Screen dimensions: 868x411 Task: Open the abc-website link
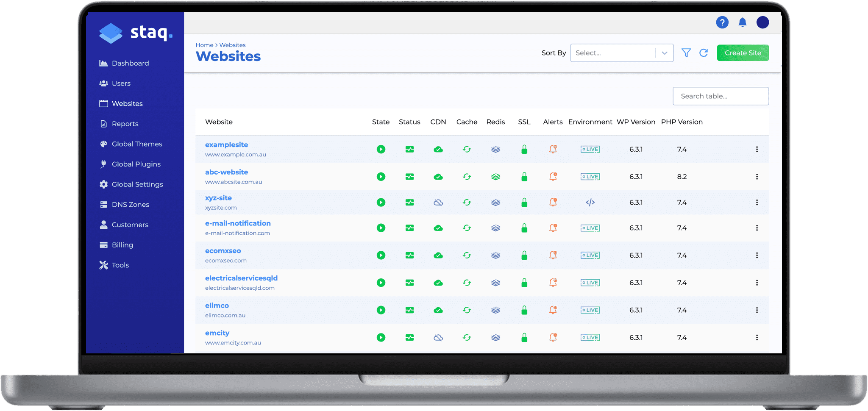click(x=226, y=172)
